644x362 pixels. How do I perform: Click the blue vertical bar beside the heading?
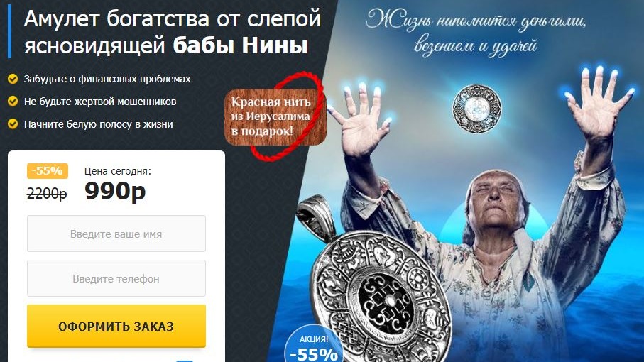10,32
